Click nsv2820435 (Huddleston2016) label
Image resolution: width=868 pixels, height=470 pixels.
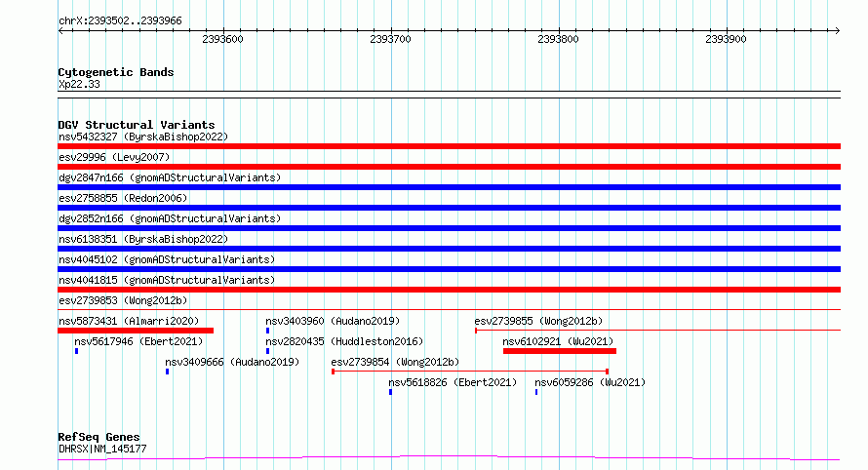click(344, 341)
